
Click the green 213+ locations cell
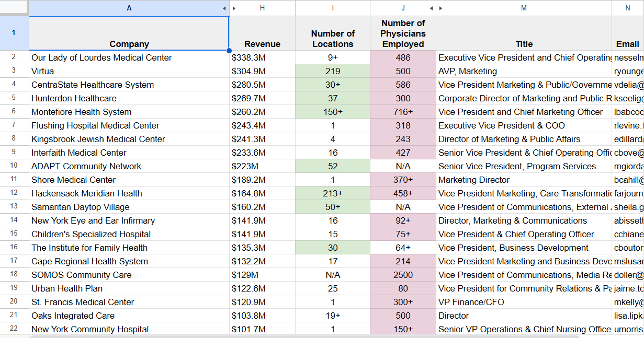333,193
